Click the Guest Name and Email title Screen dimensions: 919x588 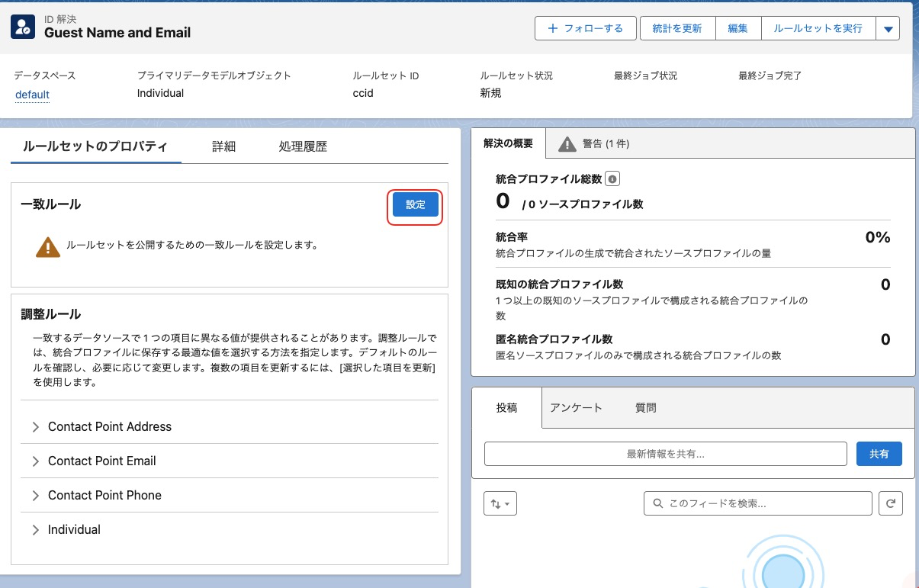[117, 33]
